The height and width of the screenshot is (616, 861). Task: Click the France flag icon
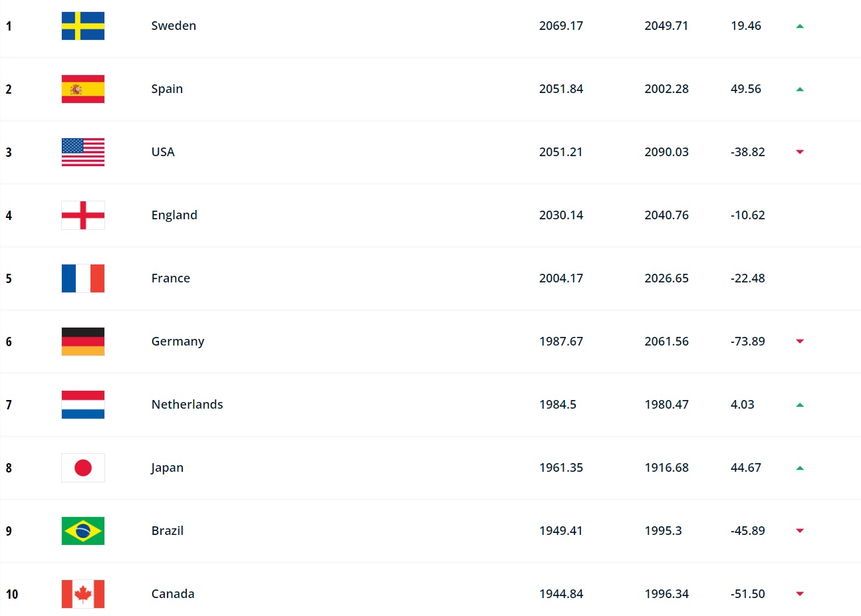pos(83,278)
